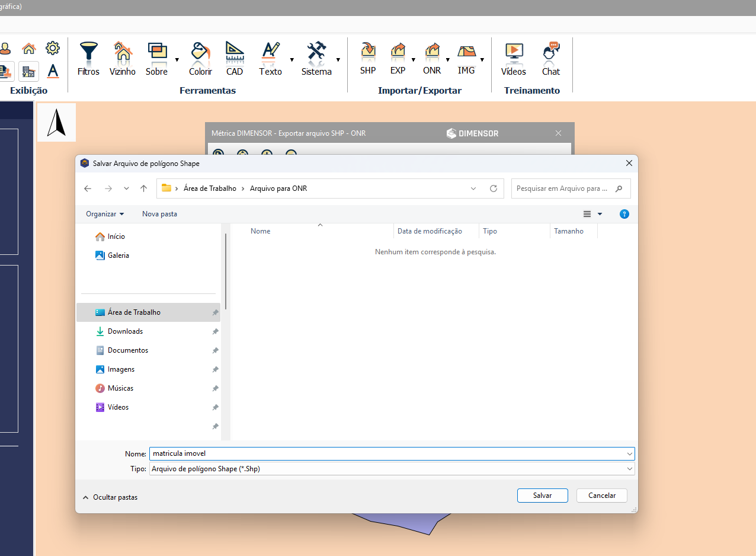Open the Vídeos training icon
Screen dimensions: 756x556
[x=513, y=58]
